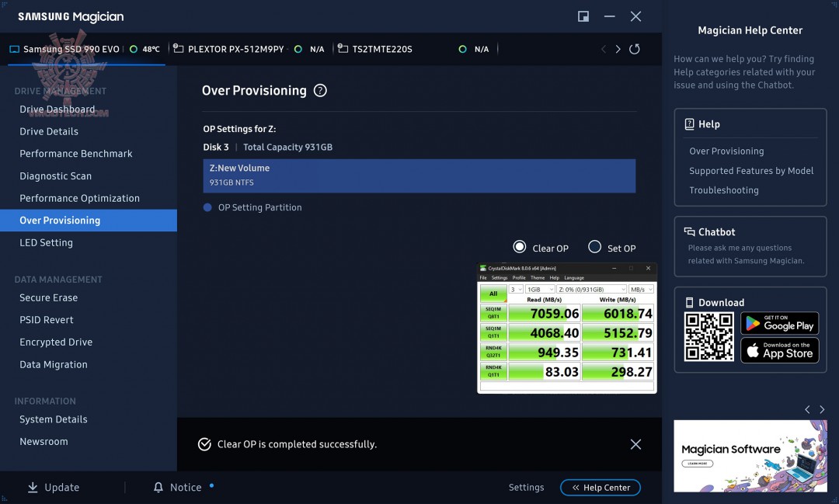This screenshot has width=839, height=504.
Task: Select the Set OP radio button
Action: (x=596, y=247)
